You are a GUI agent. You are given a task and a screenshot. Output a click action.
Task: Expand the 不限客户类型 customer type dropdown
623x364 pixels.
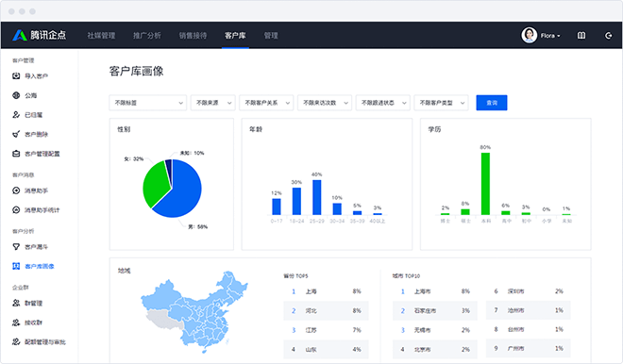pyautogui.click(x=441, y=103)
